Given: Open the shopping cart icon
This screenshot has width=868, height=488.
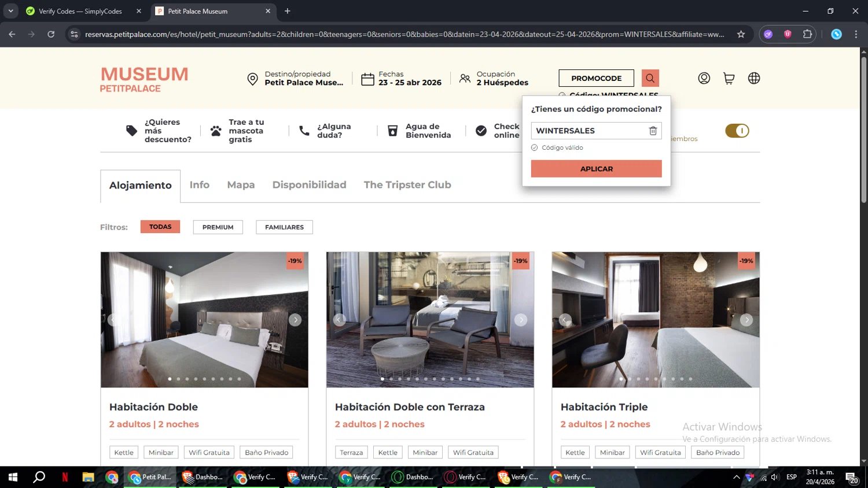Looking at the screenshot, I should coord(729,78).
